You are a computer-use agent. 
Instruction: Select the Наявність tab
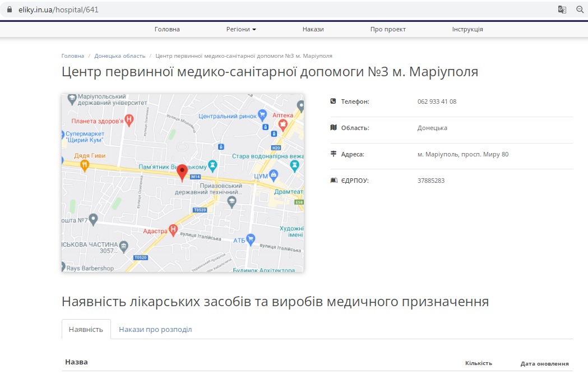click(86, 329)
